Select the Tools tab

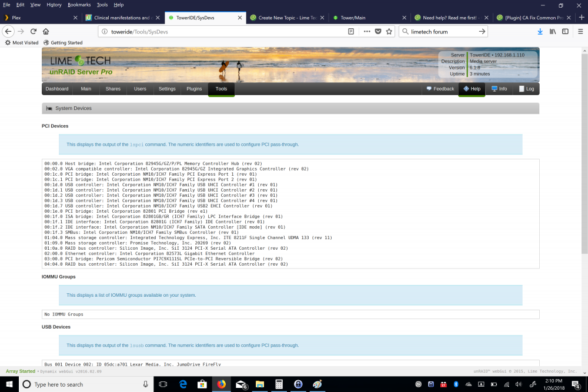221,89
